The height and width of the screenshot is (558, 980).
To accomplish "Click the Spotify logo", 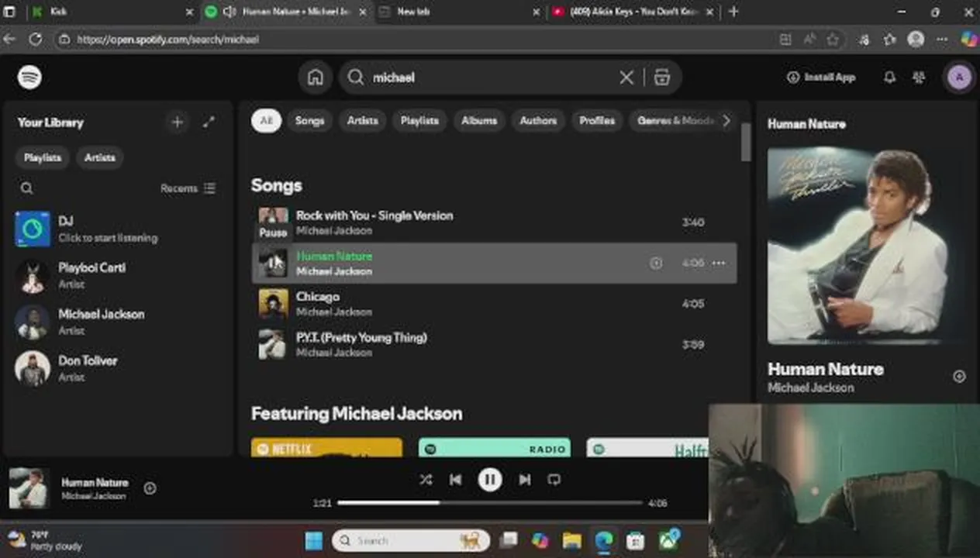I will pyautogui.click(x=29, y=77).
